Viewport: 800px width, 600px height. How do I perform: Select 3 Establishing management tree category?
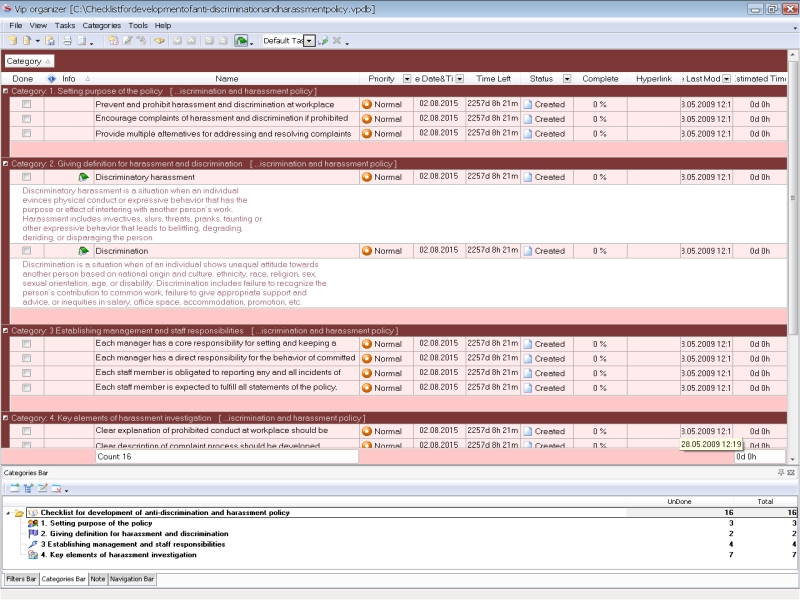[133, 544]
